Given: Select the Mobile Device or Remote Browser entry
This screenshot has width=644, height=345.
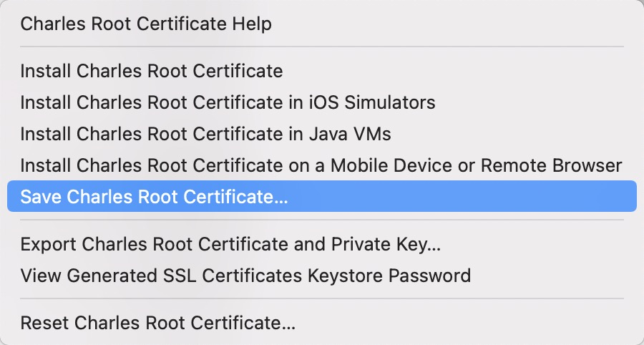Looking at the screenshot, I should [x=321, y=165].
